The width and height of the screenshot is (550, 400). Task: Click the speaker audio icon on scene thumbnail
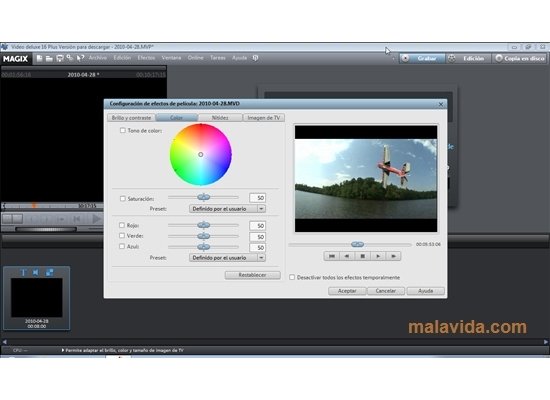pos(36,272)
